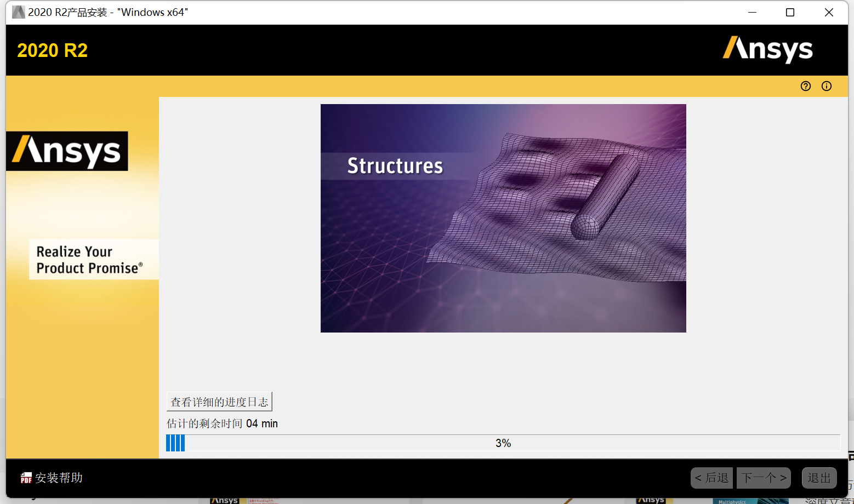The height and width of the screenshot is (504, 854).
Task: Click the Ansys logo in the left sidebar
Action: click(x=67, y=151)
